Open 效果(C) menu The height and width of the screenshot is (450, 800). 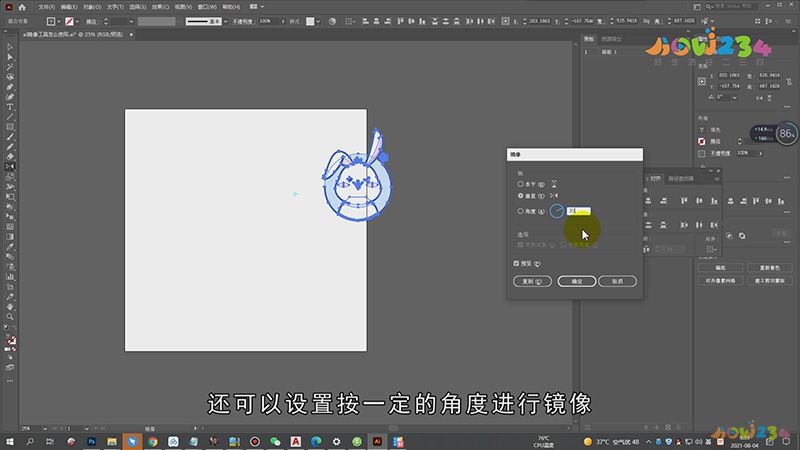click(160, 7)
